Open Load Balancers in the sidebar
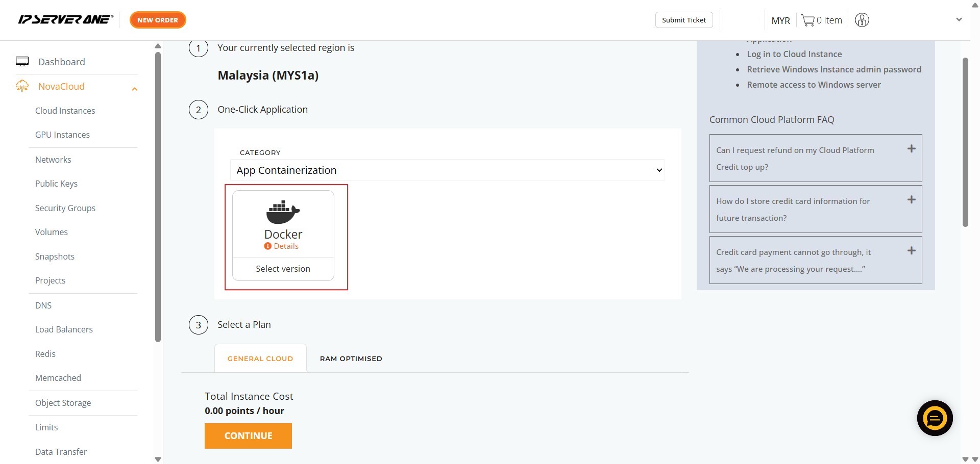 [x=64, y=329]
